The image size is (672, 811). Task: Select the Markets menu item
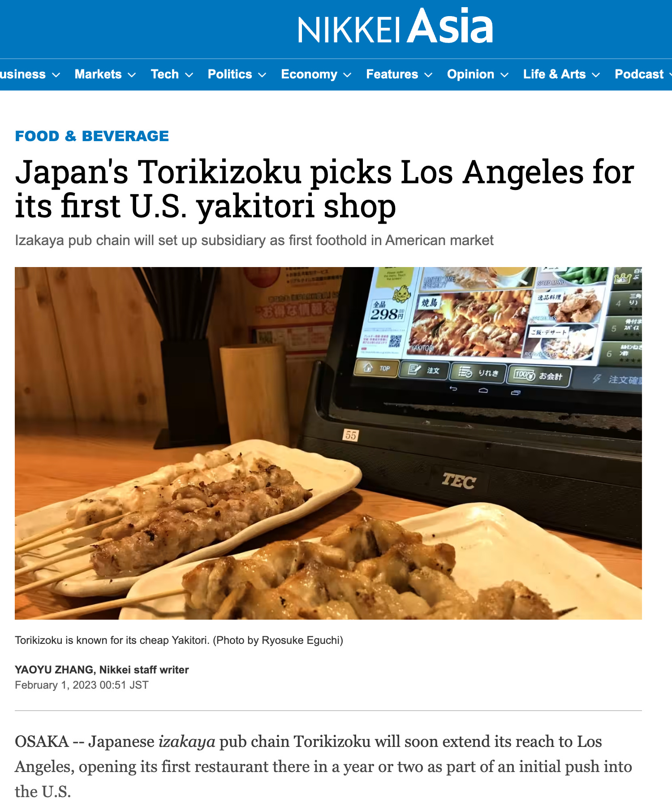point(98,74)
